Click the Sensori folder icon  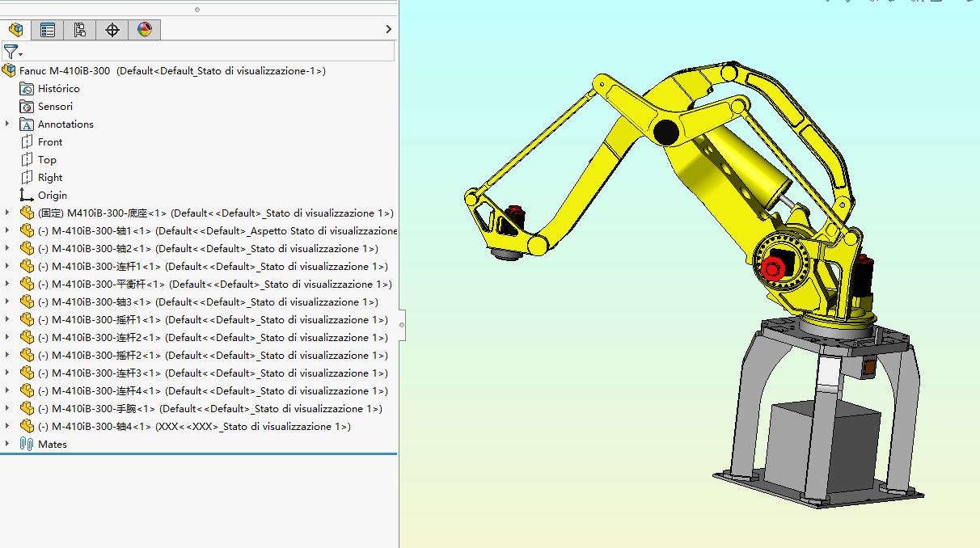coord(27,107)
